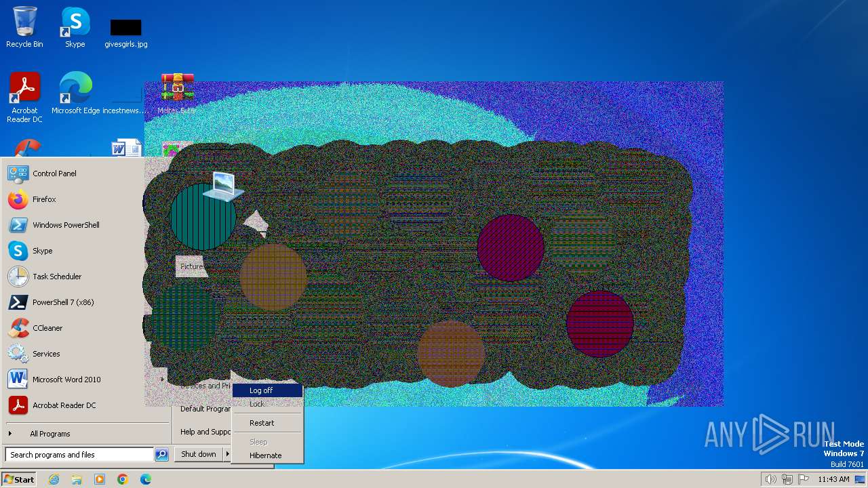This screenshot has width=868, height=488.
Task: Select the Recycle Bin desktop icon
Action: coord(24,27)
